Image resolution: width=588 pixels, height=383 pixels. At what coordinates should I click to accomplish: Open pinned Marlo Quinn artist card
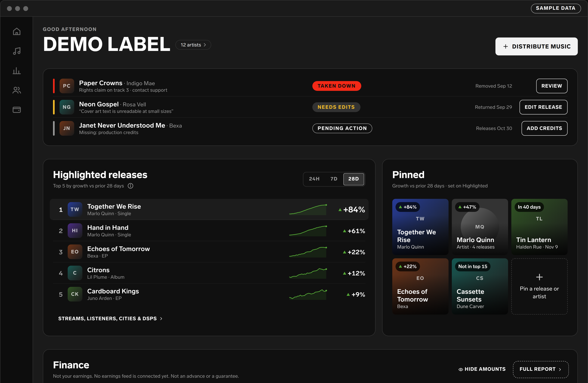tap(480, 227)
